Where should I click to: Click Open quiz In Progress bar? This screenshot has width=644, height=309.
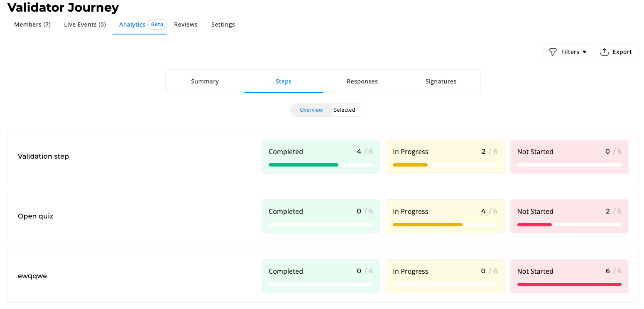[x=445, y=225]
